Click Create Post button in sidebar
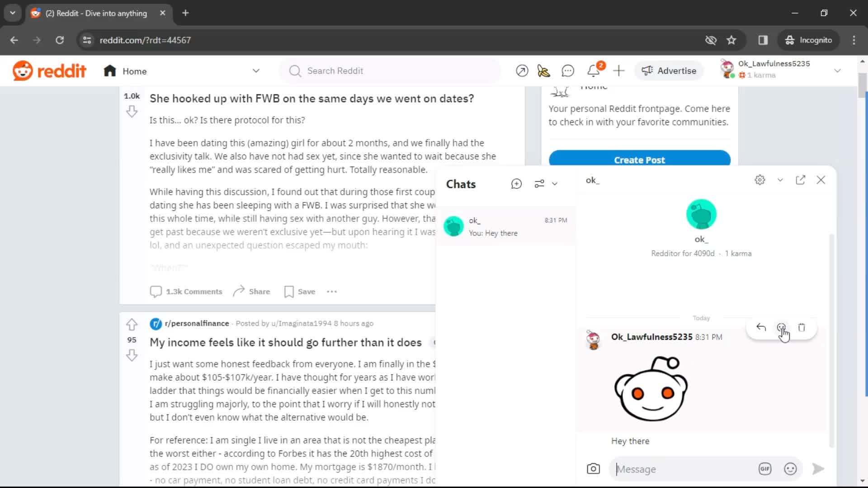868x488 pixels. (x=639, y=160)
